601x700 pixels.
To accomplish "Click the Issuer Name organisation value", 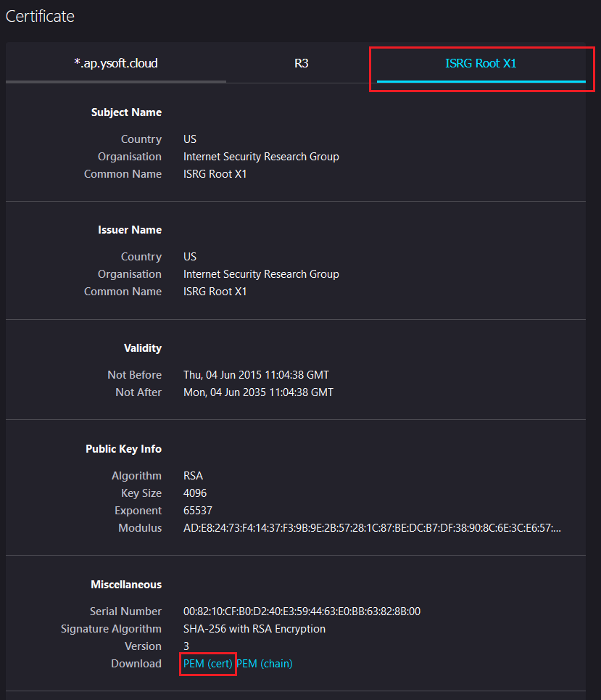I will (x=261, y=274).
